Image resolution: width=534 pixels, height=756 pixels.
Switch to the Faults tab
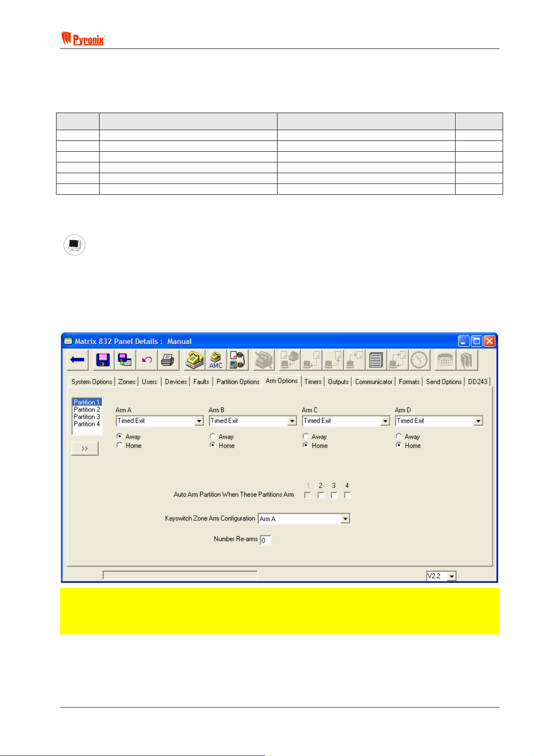tap(201, 382)
